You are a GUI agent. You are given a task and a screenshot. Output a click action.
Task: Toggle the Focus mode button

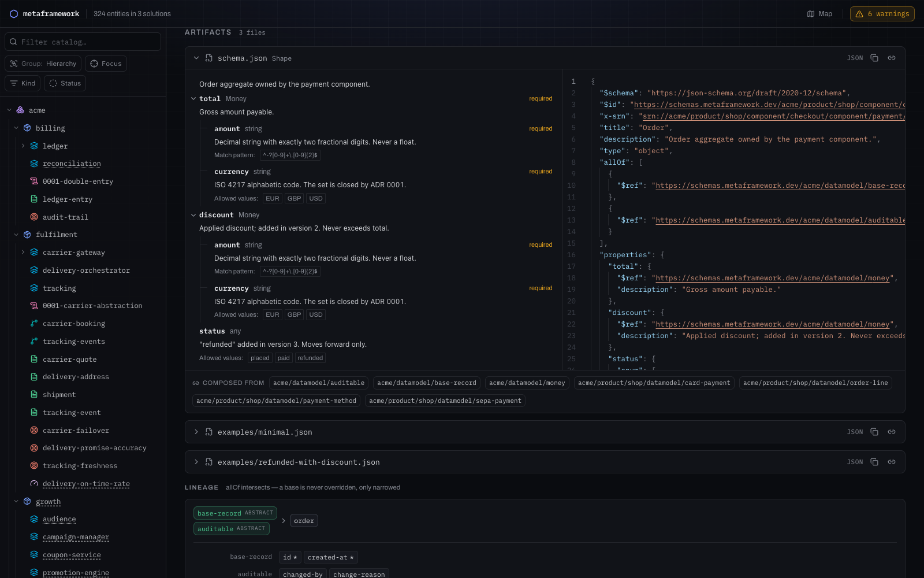click(106, 64)
